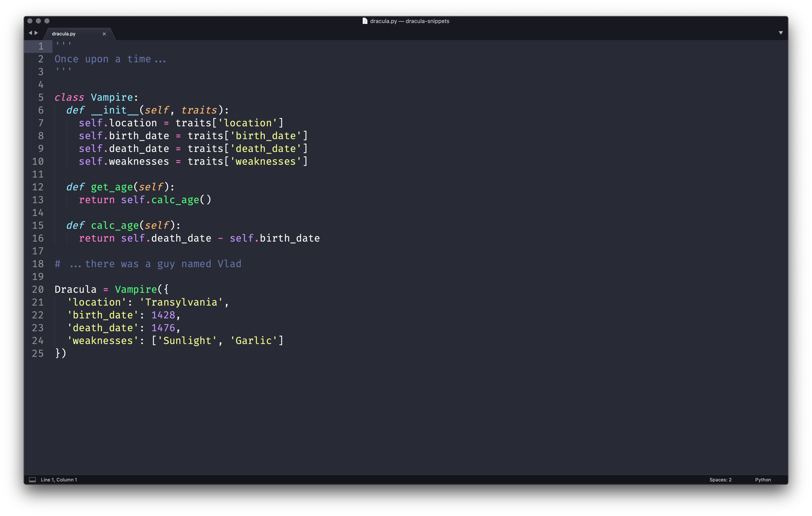Click line number 5 in the gutter

41,98
